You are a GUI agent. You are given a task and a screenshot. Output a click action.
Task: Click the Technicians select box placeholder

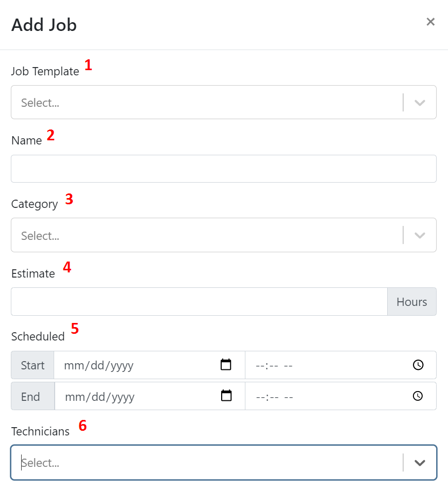[40, 463]
